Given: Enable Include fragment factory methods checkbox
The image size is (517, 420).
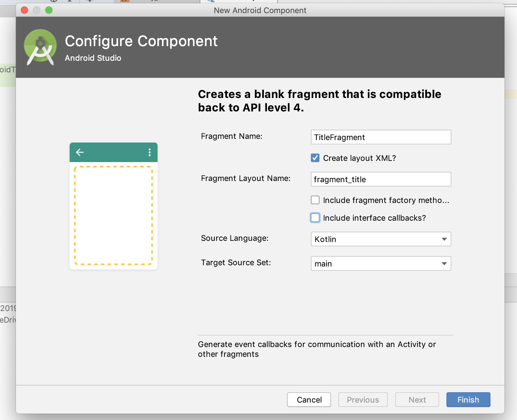Looking at the screenshot, I should [x=315, y=200].
